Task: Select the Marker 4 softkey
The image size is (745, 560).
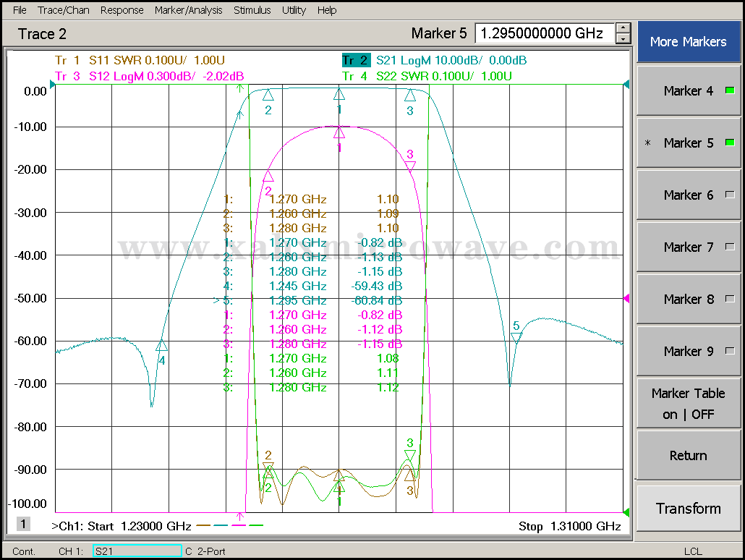Action: (688, 90)
